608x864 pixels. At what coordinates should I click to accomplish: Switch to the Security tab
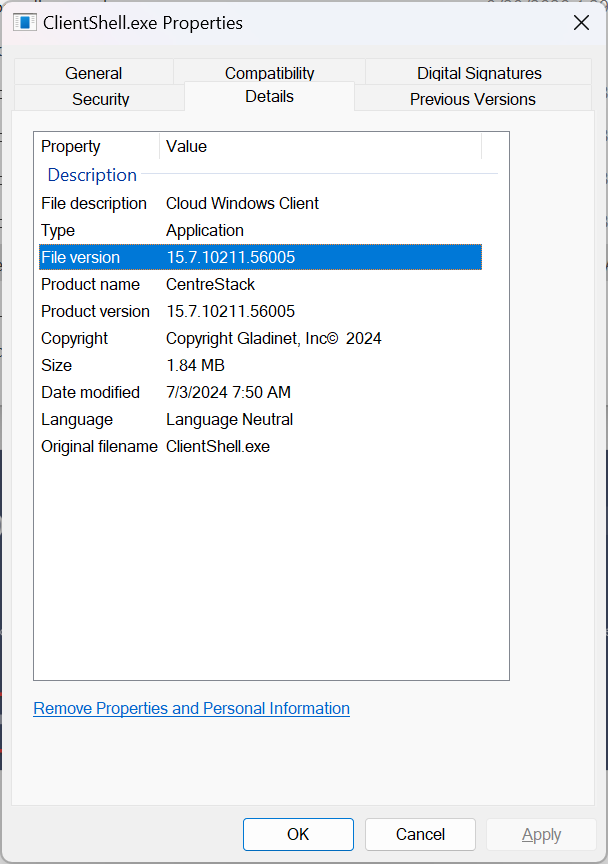pyautogui.click(x=100, y=99)
